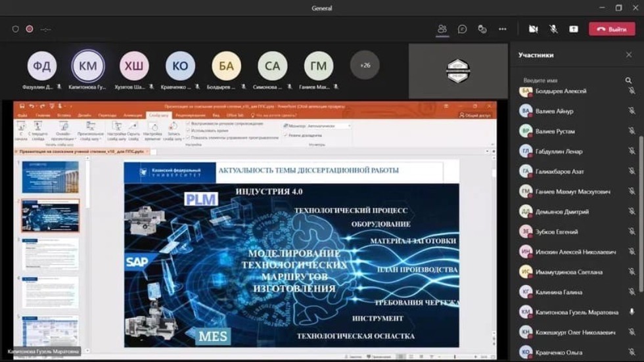The image size is (644, 362).
Task: Open the three-dots more actions menu
Action: click(x=503, y=29)
